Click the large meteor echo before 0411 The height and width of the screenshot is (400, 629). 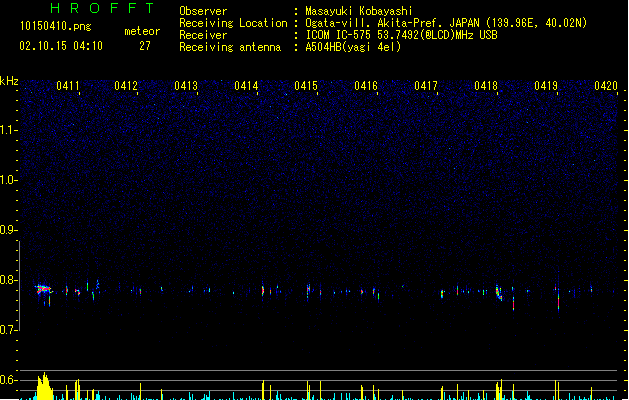pyautogui.click(x=43, y=290)
